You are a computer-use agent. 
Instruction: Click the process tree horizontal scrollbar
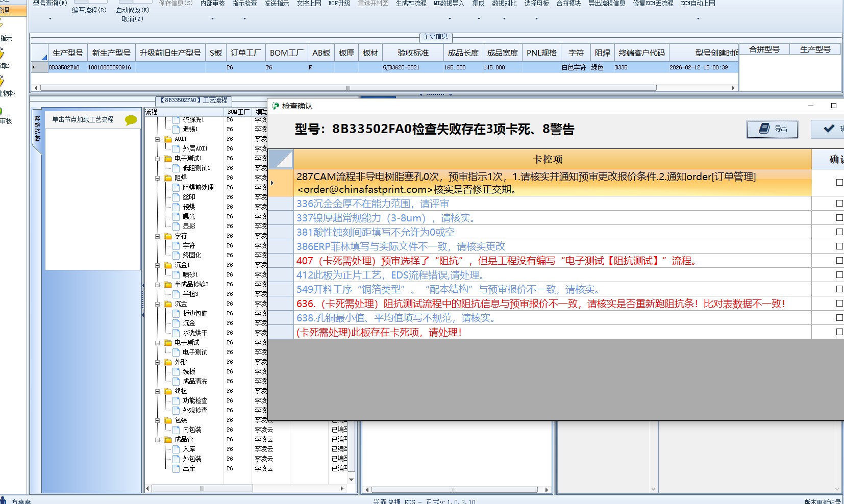pyautogui.click(x=203, y=489)
